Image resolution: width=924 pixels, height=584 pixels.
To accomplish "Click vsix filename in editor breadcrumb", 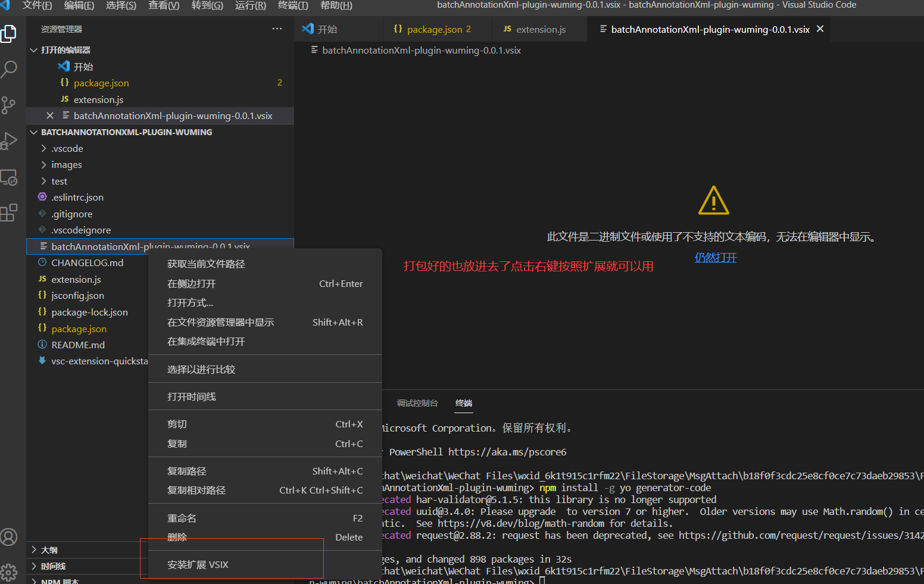I will 422,50.
